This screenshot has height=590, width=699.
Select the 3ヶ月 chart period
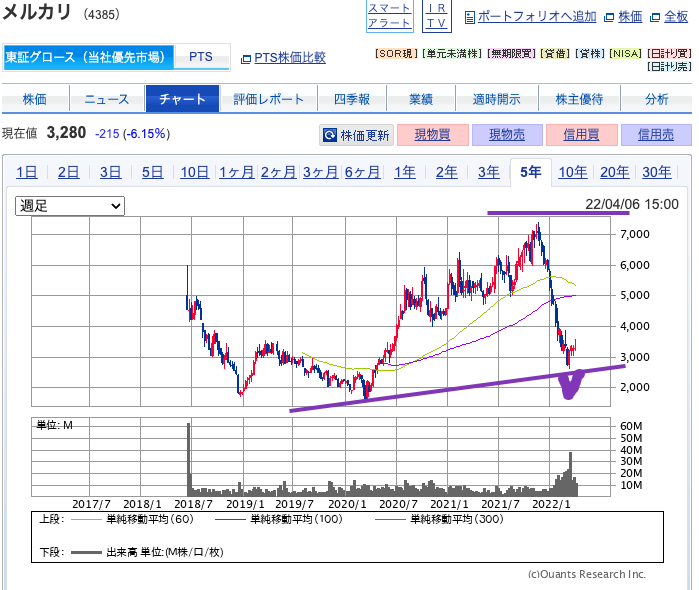pyautogui.click(x=321, y=172)
